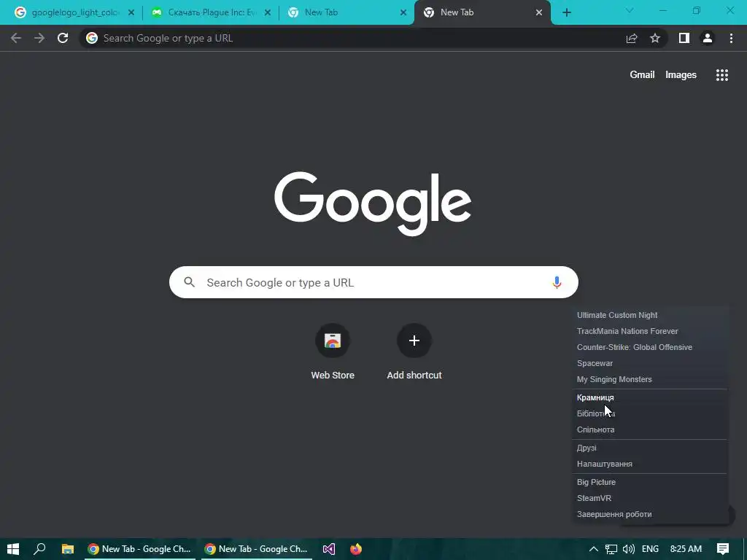This screenshot has width=747, height=560.
Task: Open the clock showing 8:25 AM
Action: [686, 549]
